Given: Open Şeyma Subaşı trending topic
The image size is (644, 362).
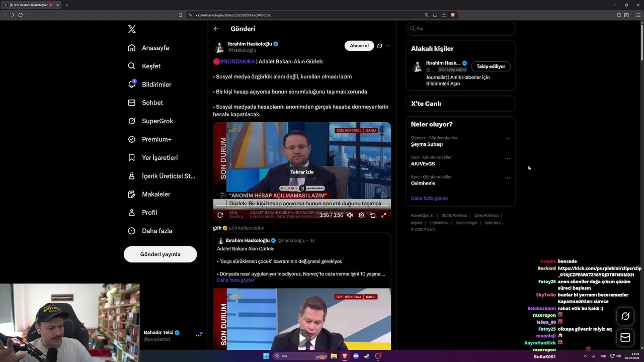Looking at the screenshot, I should click(427, 144).
